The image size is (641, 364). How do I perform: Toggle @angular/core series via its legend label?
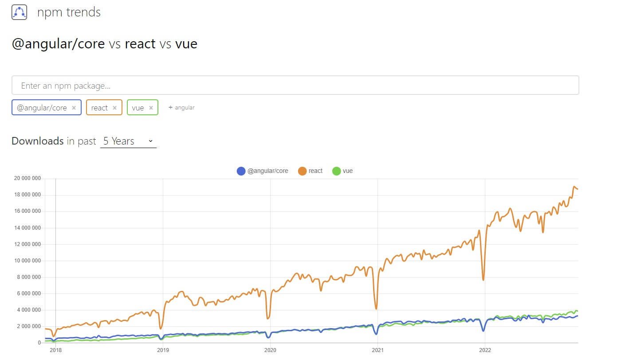[267, 171]
